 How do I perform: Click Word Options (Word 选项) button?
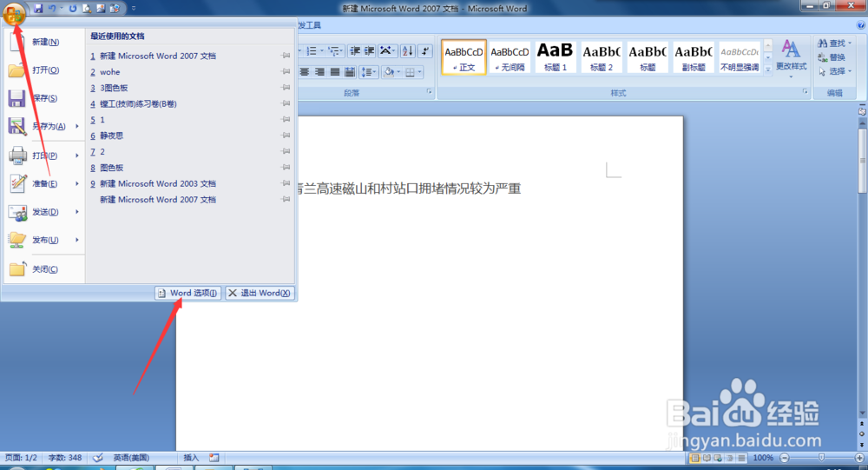(x=187, y=293)
